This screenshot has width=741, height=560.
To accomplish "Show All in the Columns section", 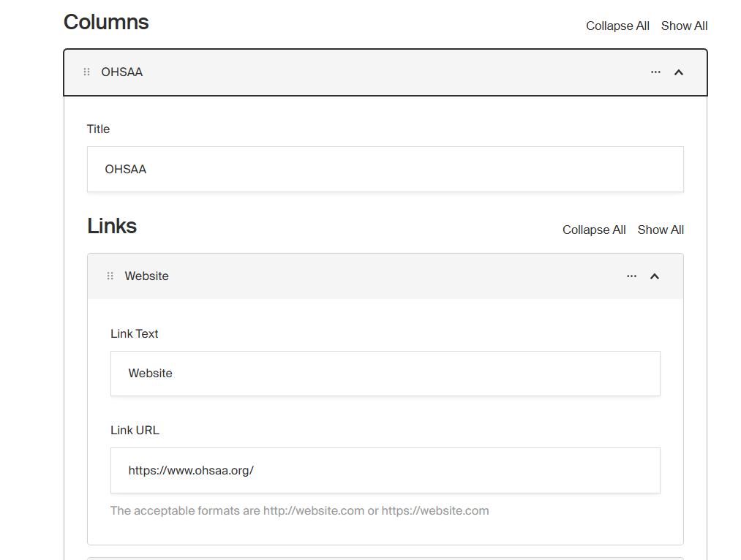I will (x=684, y=26).
